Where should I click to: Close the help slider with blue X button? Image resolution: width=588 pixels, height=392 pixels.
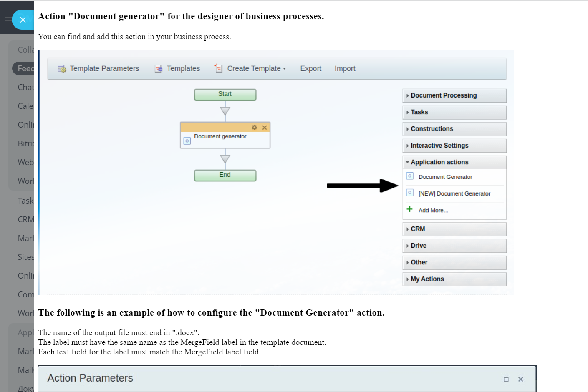coord(23,20)
